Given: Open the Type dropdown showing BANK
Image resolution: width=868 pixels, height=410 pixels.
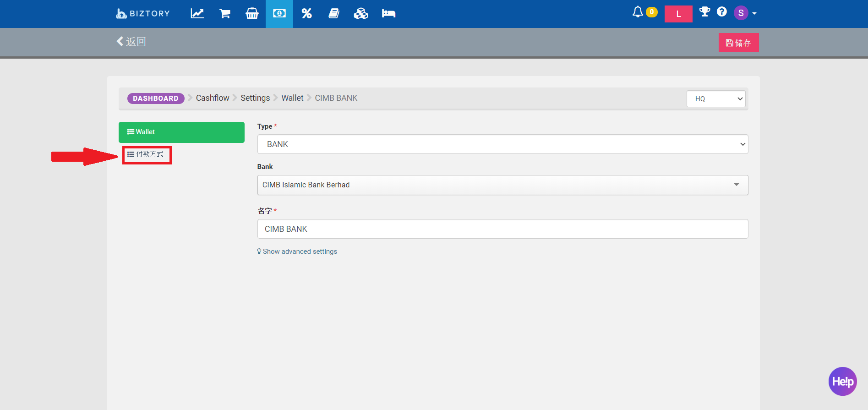Looking at the screenshot, I should (502, 144).
